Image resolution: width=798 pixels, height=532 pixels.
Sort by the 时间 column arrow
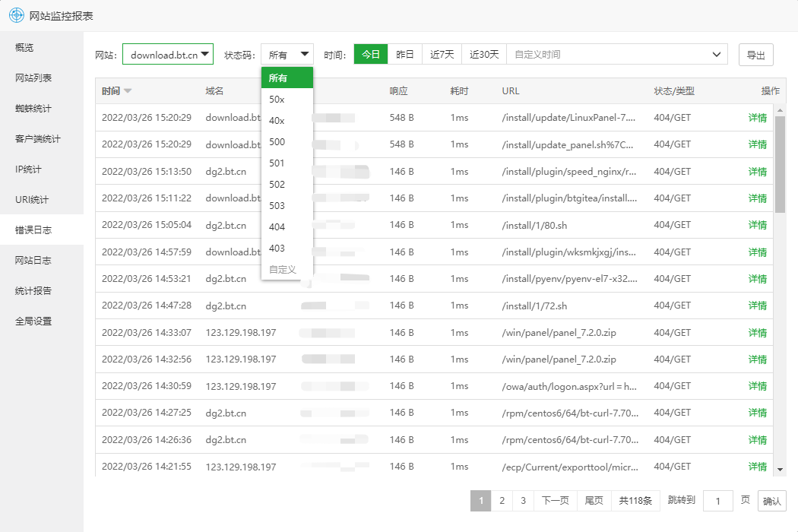(x=128, y=91)
